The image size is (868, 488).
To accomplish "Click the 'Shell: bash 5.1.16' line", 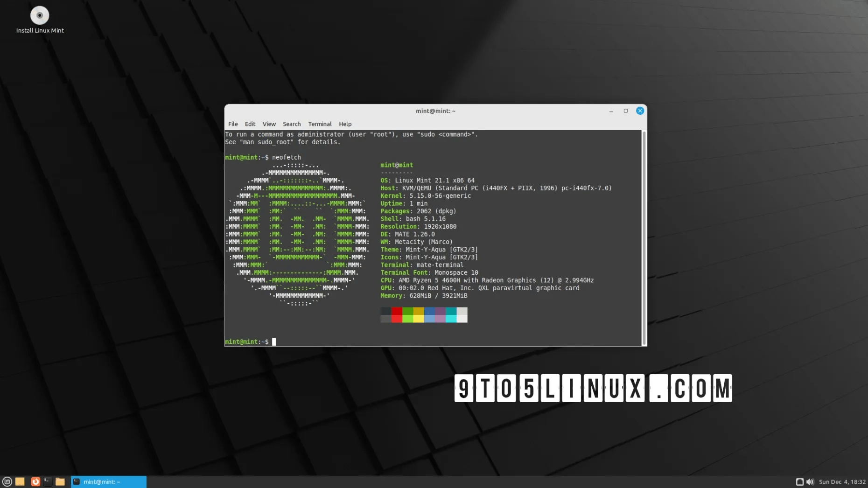I will (413, 219).
